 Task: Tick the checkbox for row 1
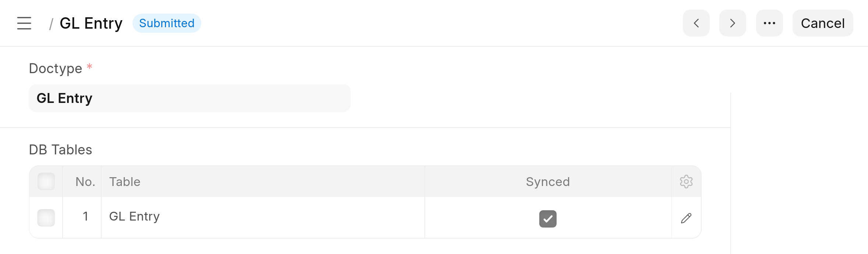pyautogui.click(x=46, y=218)
